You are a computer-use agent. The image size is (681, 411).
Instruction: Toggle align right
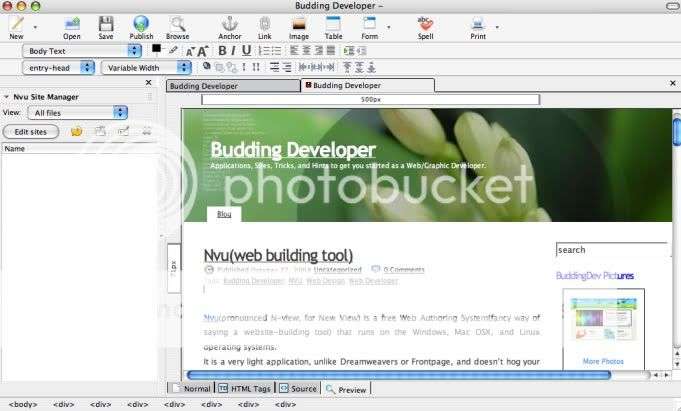(319, 50)
